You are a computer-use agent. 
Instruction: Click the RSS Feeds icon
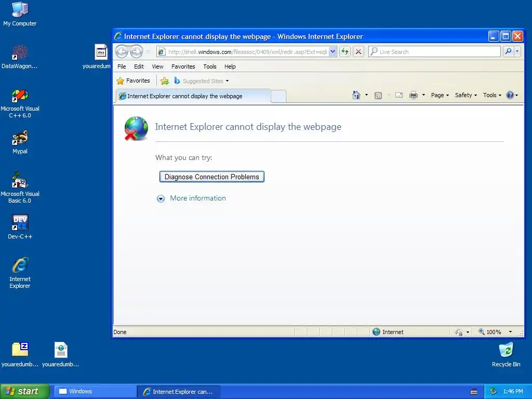click(378, 96)
